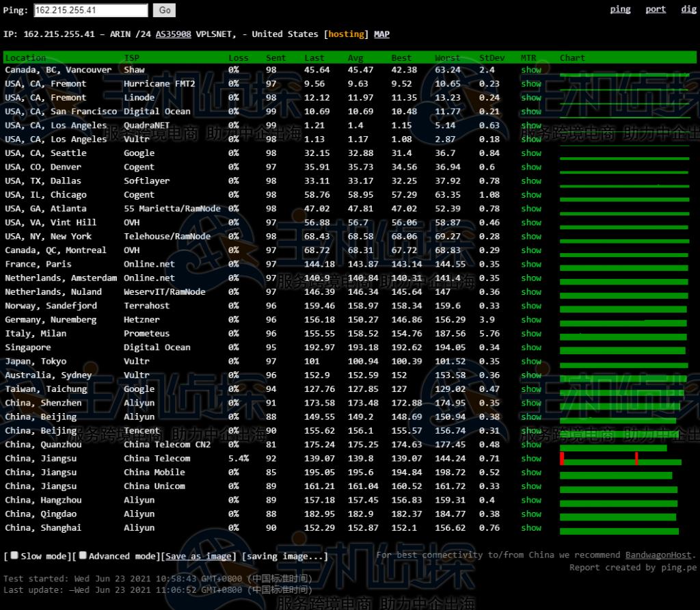This screenshot has width=700, height=610.
Task: Open the dig tool link
Action: 688,9
